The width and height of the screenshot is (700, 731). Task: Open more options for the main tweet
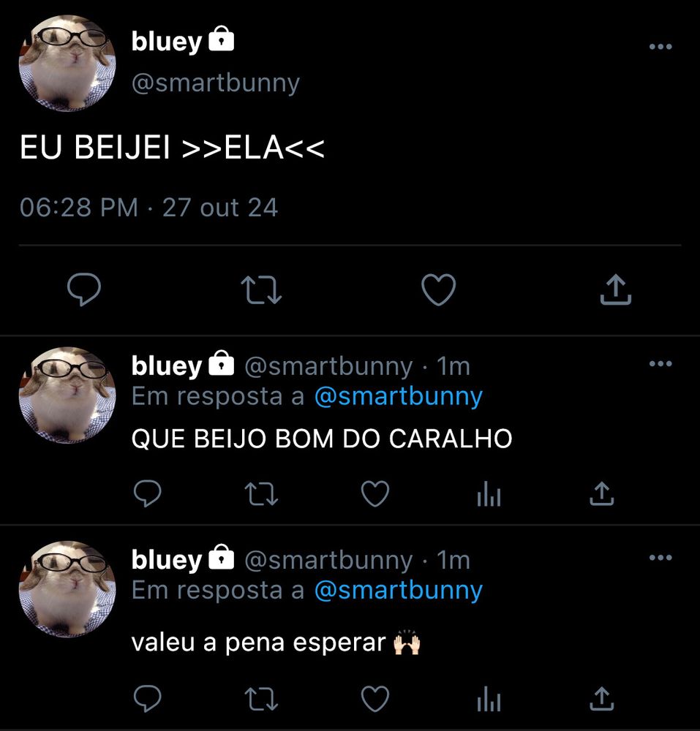[x=661, y=46]
